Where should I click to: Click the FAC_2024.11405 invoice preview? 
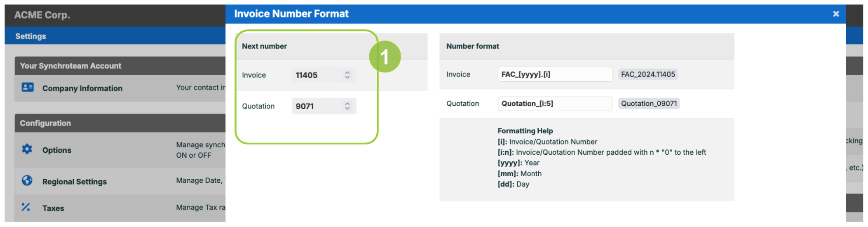pos(648,74)
